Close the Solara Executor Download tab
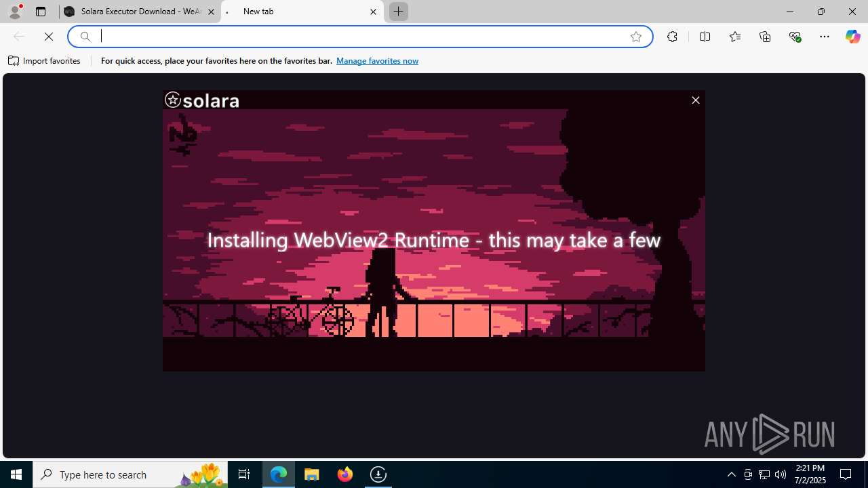Image resolution: width=868 pixels, height=488 pixels. click(211, 12)
